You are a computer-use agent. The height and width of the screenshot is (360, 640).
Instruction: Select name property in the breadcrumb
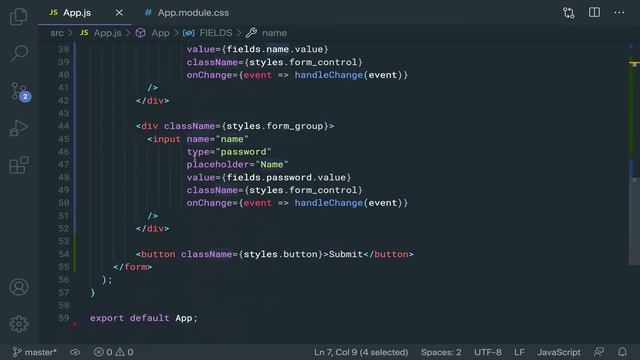[274, 33]
